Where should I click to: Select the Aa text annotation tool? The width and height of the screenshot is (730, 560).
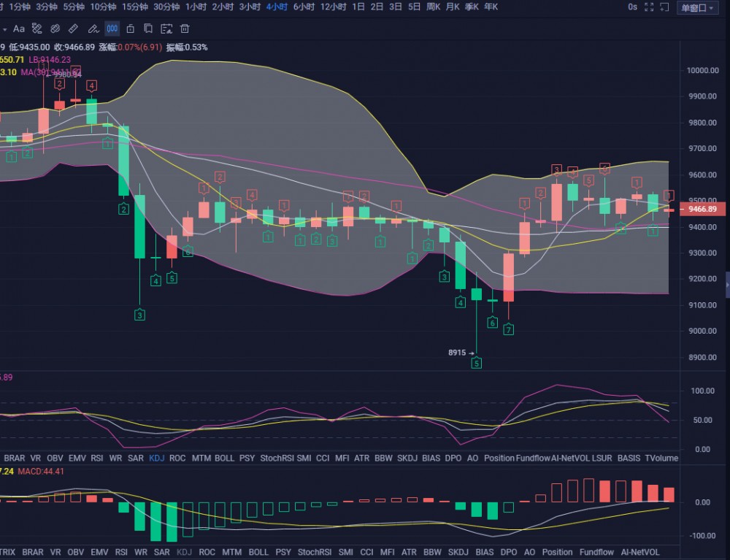[x=19, y=29]
